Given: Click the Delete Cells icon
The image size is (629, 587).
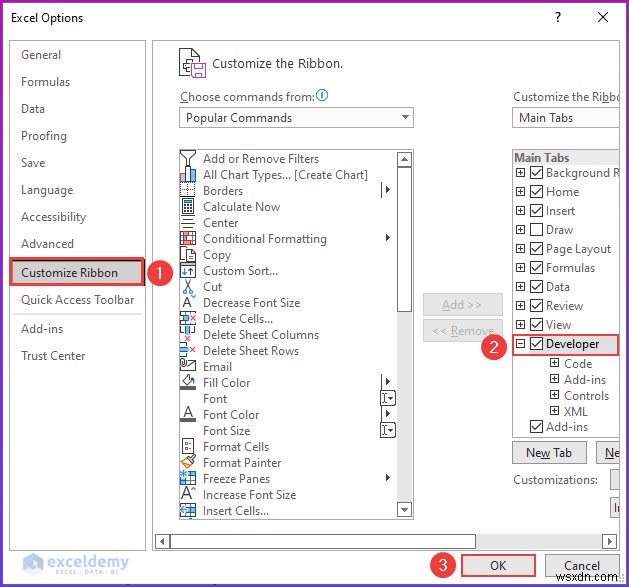Looking at the screenshot, I should (188, 319).
